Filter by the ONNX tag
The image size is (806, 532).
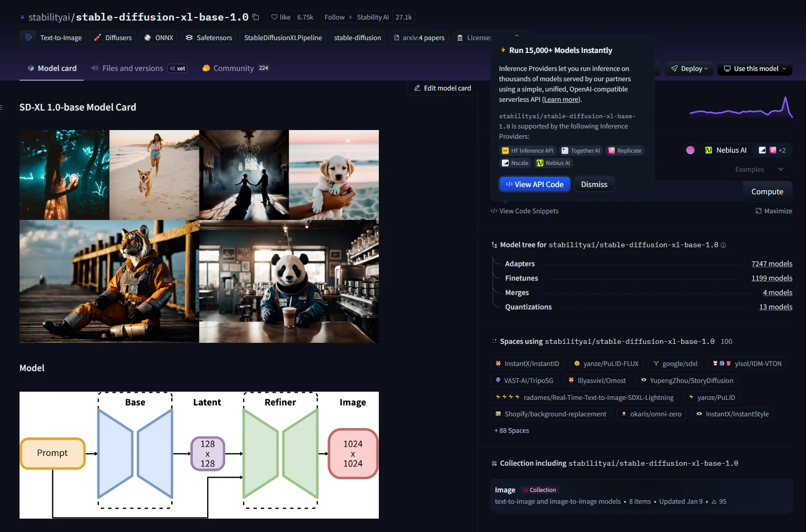159,38
